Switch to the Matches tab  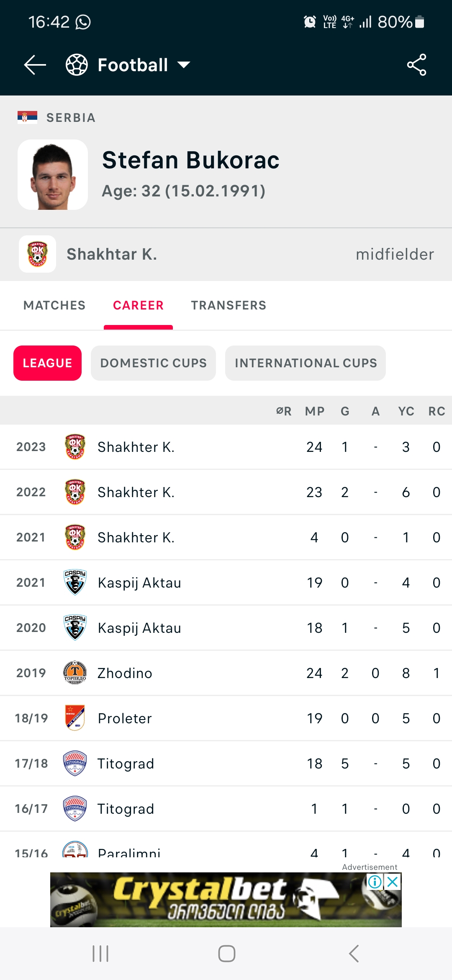[54, 305]
